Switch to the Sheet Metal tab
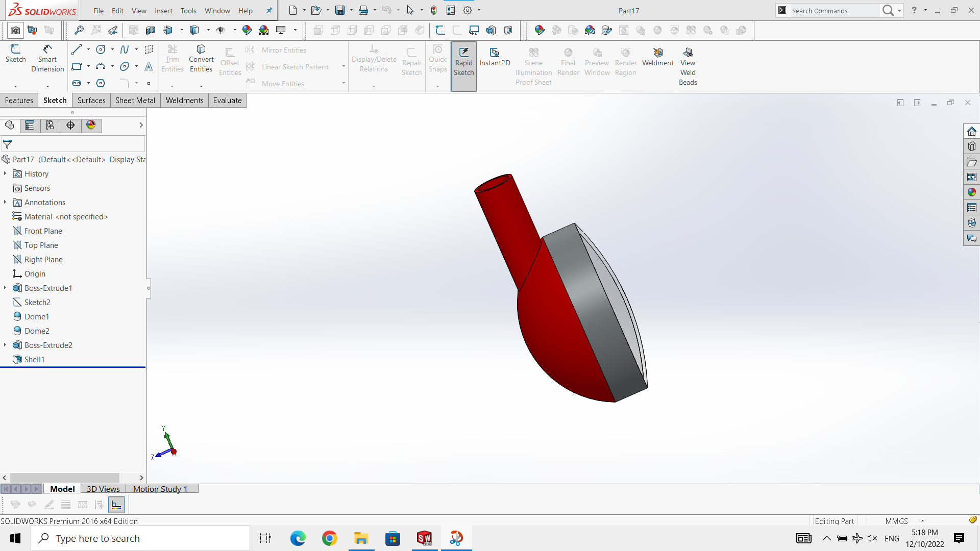 point(135,101)
